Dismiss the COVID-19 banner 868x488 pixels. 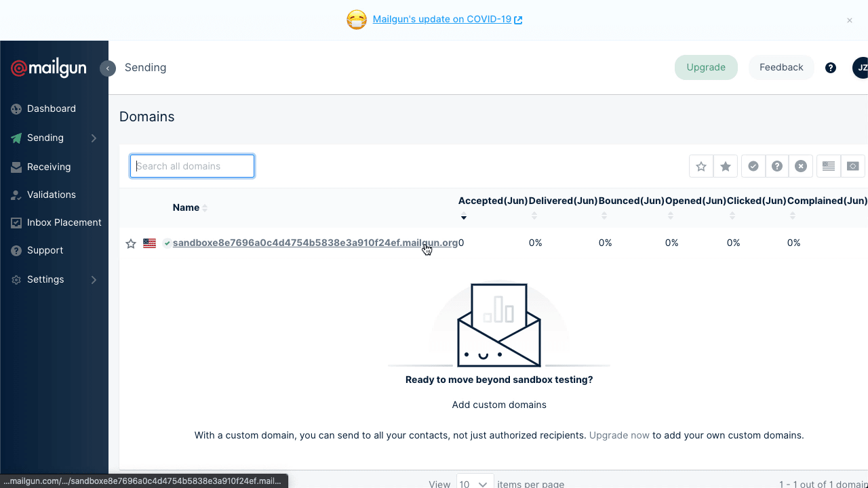pyautogui.click(x=850, y=20)
